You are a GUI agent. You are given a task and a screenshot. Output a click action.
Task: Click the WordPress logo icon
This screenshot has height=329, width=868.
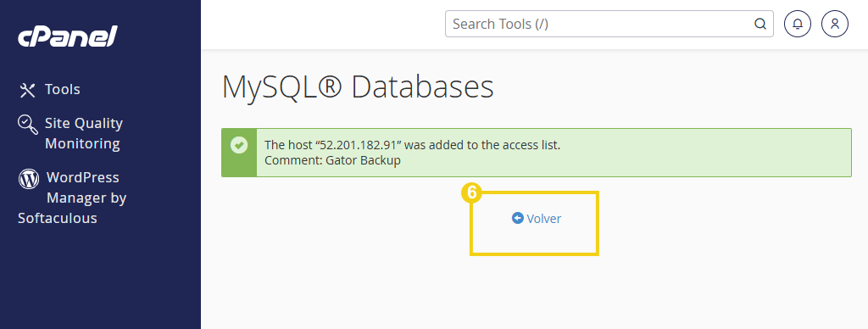coord(29,179)
